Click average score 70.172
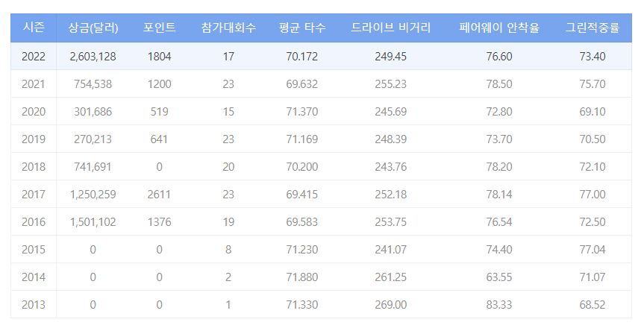644x334 pixels. tap(302, 56)
